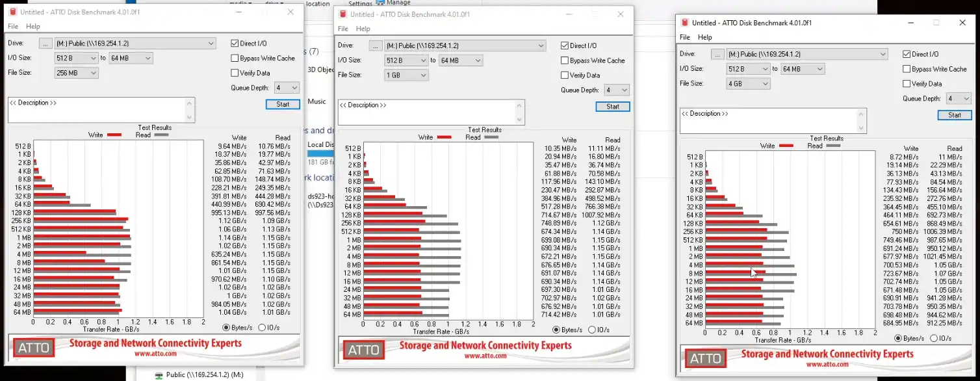Click the ATTO app icon in the left window's title bar

point(12,12)
